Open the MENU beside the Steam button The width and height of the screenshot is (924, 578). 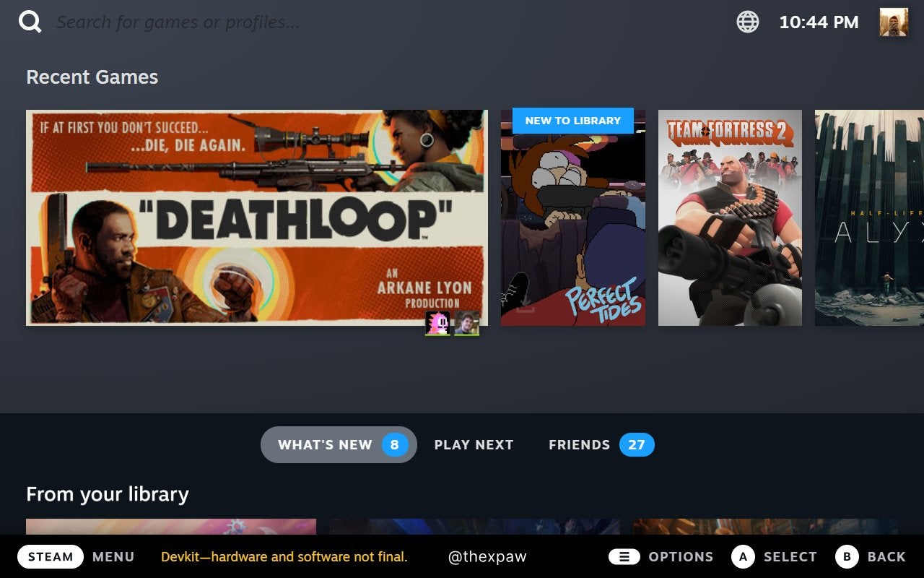113,556
